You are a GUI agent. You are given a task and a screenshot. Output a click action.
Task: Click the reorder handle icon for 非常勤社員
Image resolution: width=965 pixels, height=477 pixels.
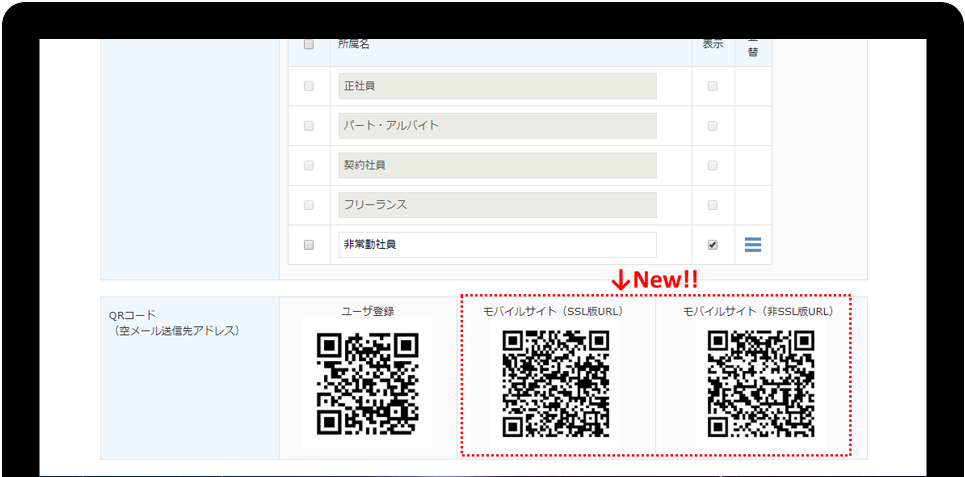click(753, 245)
